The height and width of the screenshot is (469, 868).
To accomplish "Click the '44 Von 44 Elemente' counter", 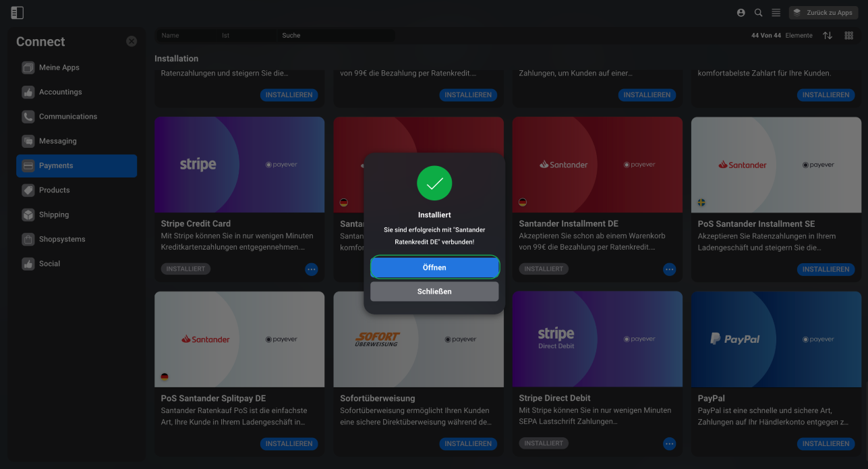I will (782, 35).
